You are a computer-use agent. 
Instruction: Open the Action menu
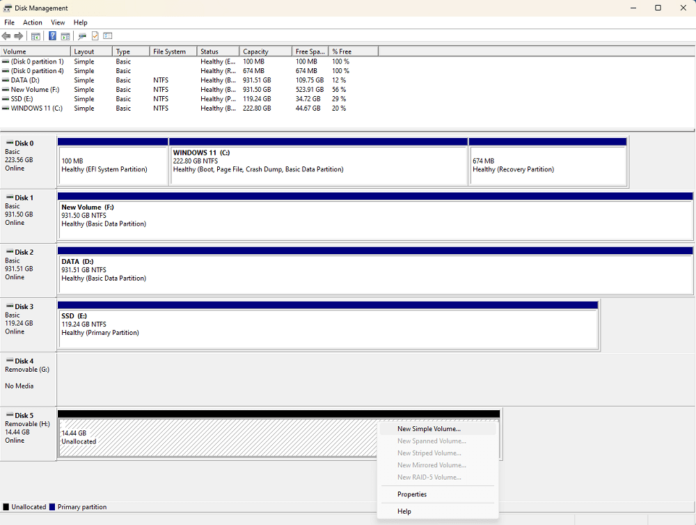(33, 22)
